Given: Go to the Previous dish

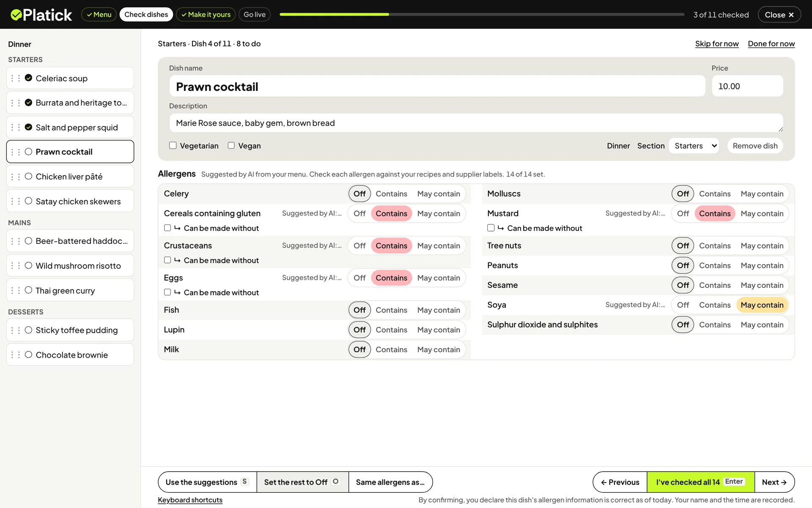Looking at the screenshot, I should (x=620, y=482).
